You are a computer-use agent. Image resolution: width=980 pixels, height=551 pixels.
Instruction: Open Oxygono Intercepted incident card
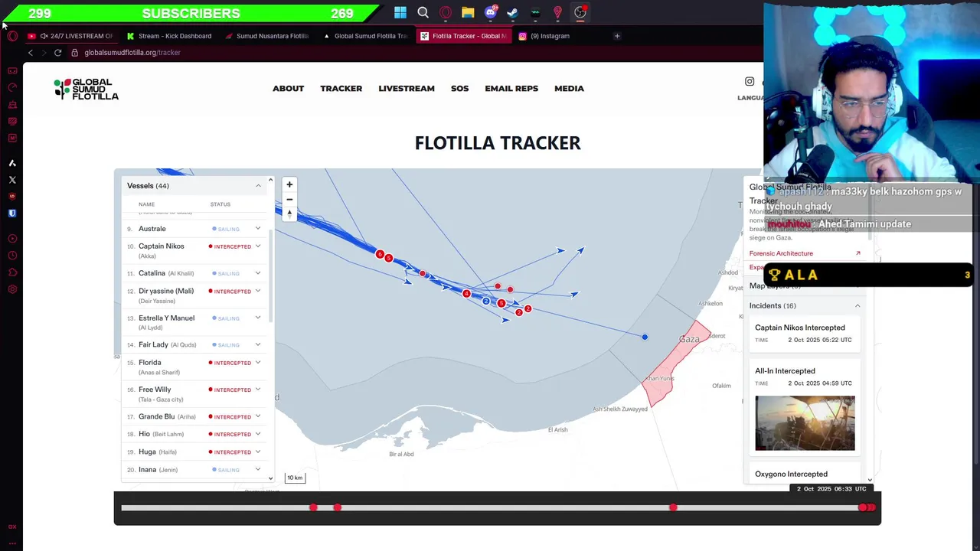(x=805, y=474)
